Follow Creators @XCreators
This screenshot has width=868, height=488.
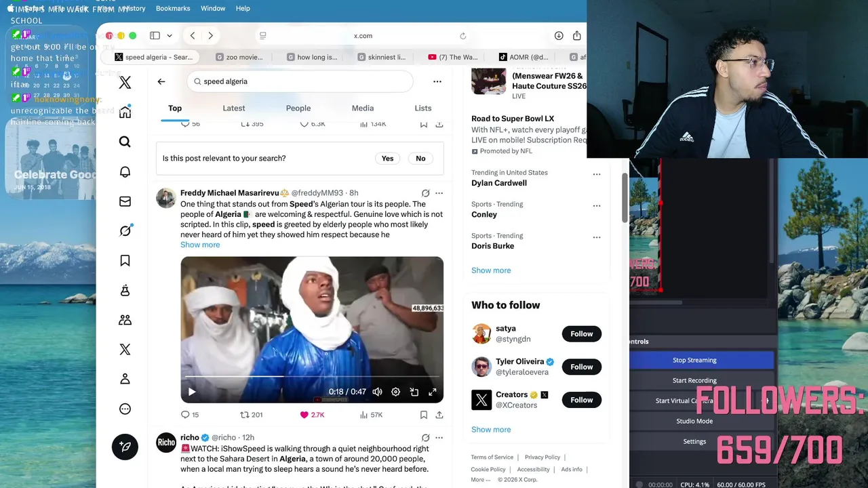(x=581, y=400)
